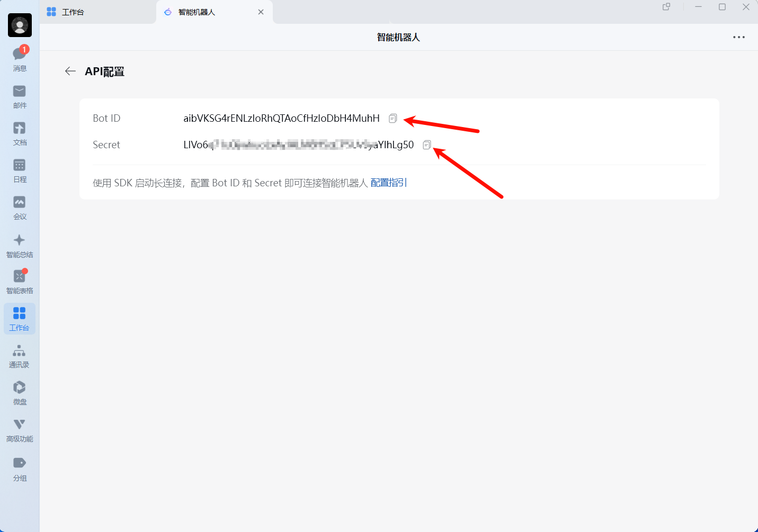This screenshot has width=758, height=532.
Task: Click the Secret label
Action: [106, 145]
